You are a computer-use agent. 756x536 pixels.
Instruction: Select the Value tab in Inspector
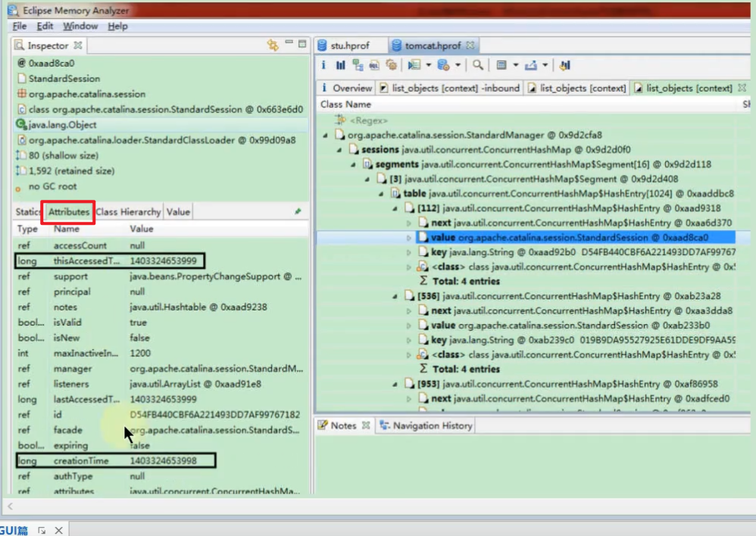178,212
